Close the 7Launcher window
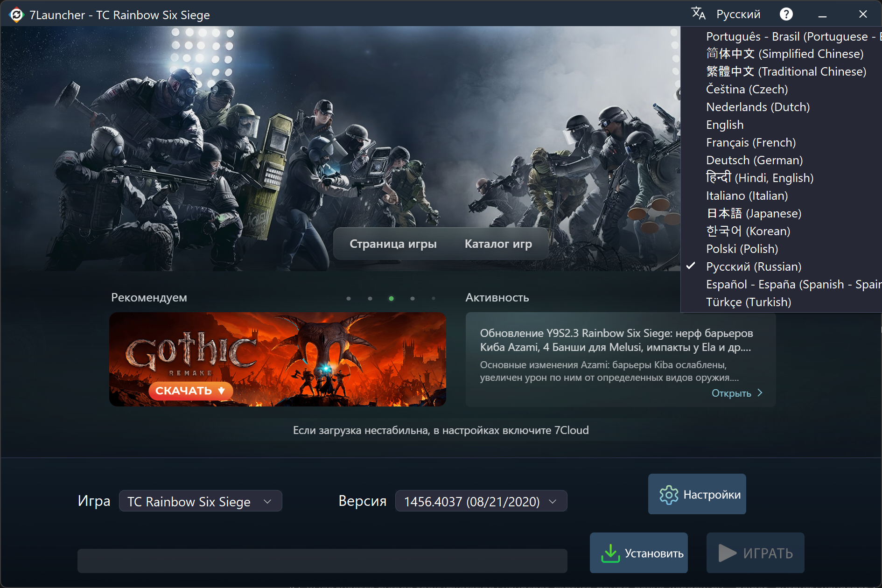The image size is (882, 588). click(x=863, y=14)
